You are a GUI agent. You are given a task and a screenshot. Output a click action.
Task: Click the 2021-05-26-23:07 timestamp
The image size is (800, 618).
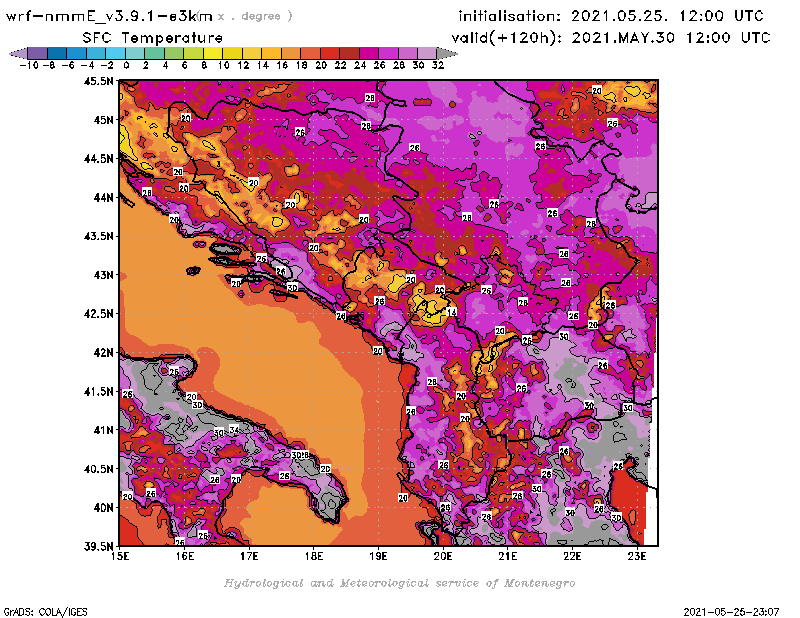coord(732,610)
